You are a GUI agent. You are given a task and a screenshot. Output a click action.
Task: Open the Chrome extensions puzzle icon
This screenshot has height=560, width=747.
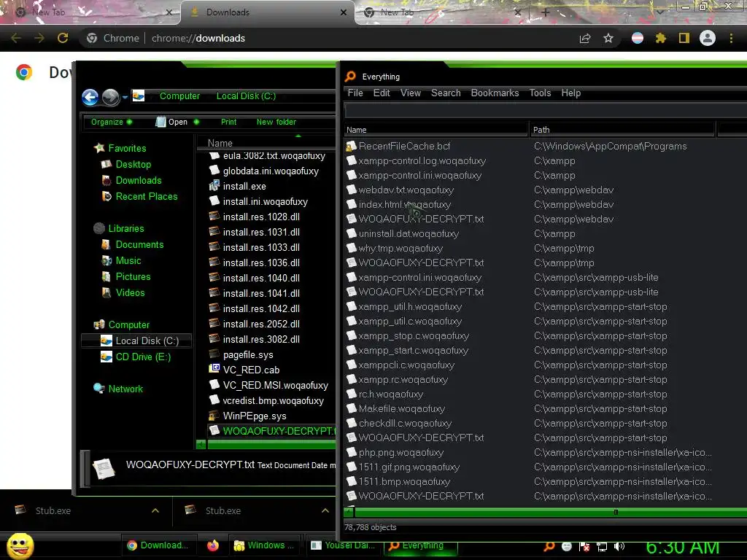(x=660, y=38)
